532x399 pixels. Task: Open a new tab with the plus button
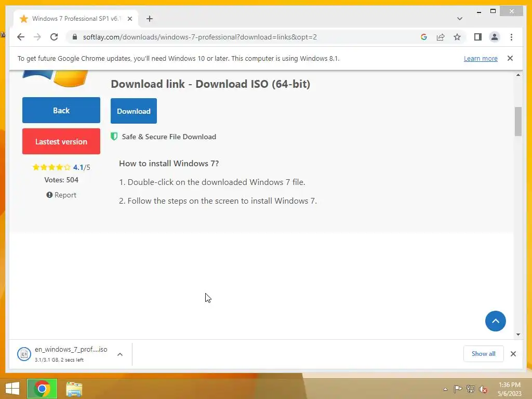149,19
